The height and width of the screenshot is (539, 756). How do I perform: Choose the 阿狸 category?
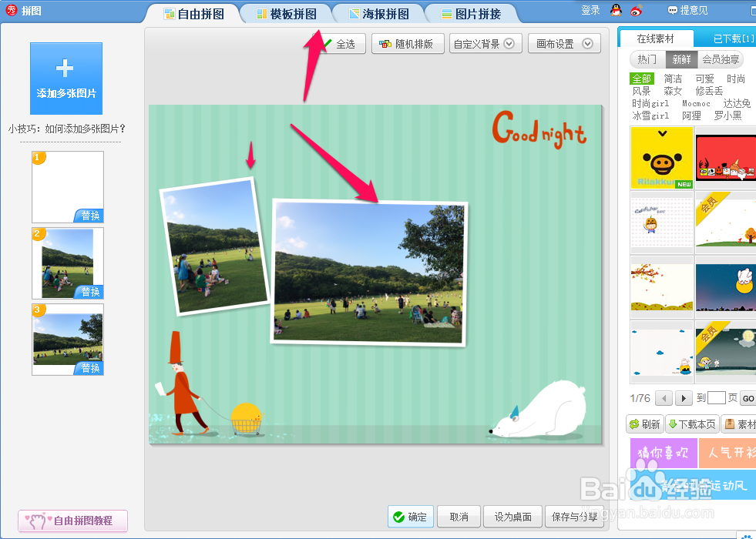(x=691, y=115)
